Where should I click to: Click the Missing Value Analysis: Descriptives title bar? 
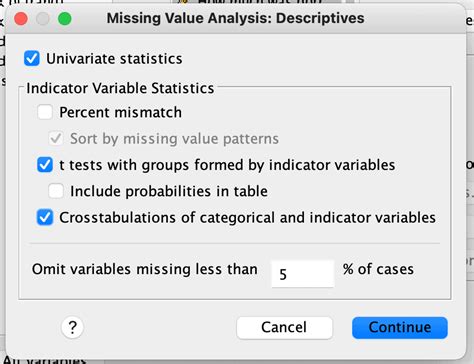click(235, 18)
